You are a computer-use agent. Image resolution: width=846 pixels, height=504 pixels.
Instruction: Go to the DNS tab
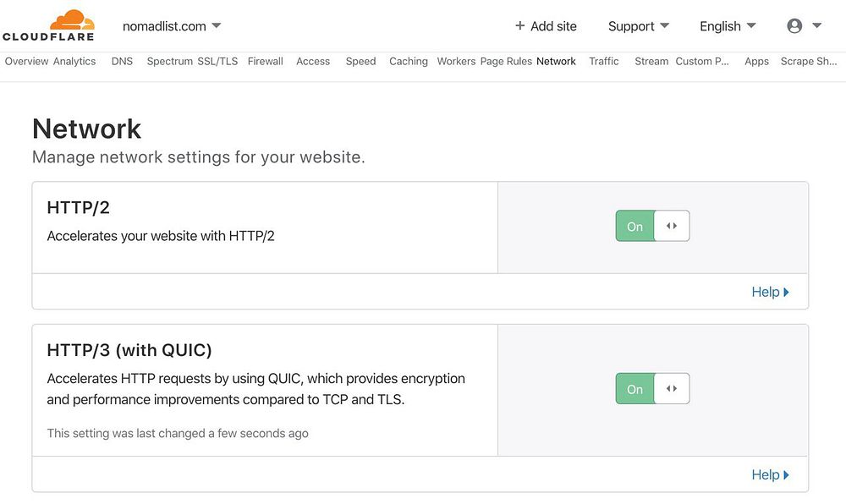122,61
